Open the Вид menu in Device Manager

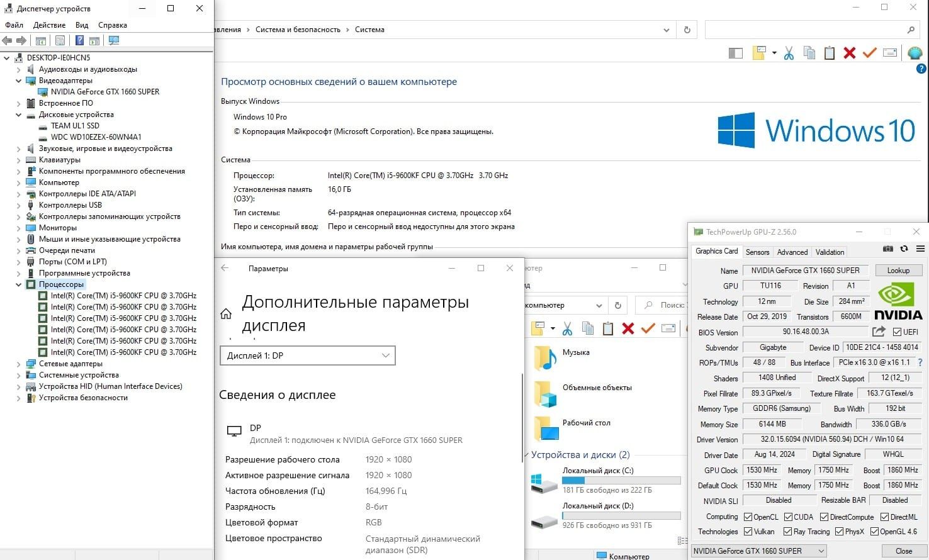pyautogui.click(x=82, y=25)
